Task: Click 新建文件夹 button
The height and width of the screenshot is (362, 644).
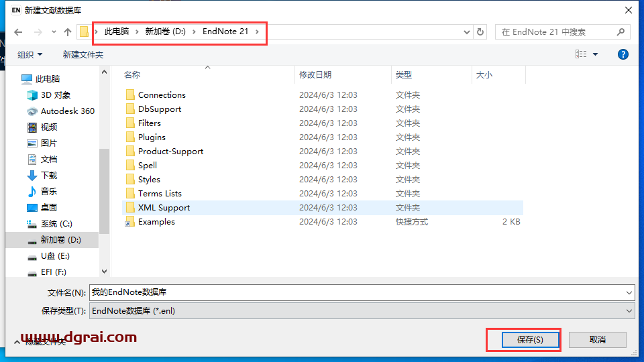Action: point(83,54)
